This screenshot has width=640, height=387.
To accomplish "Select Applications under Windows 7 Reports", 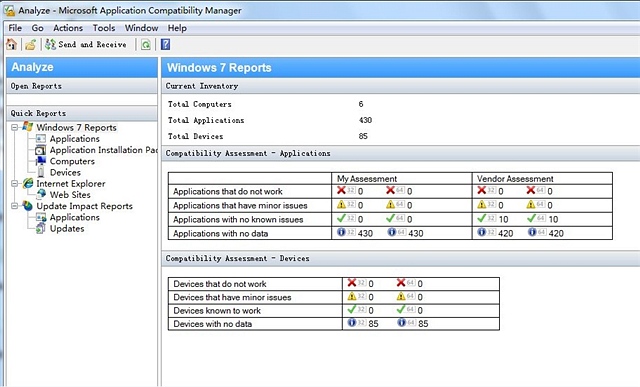I will pos(75,139).
